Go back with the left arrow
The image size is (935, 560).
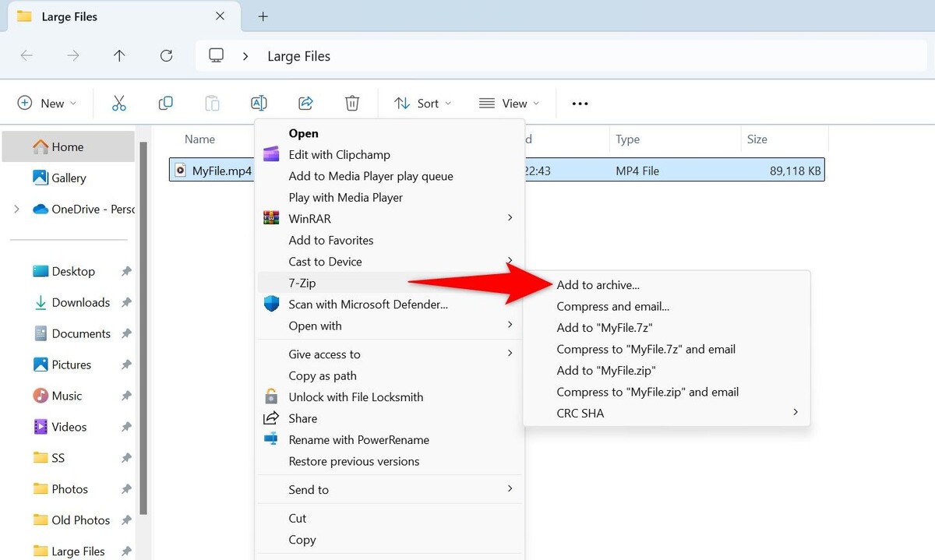tap(26, 55)
